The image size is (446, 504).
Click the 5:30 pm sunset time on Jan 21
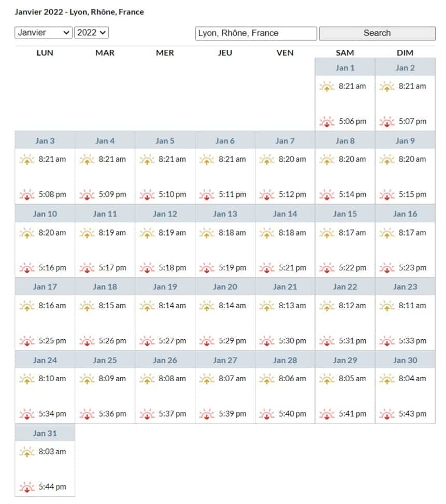coord(292,341)
